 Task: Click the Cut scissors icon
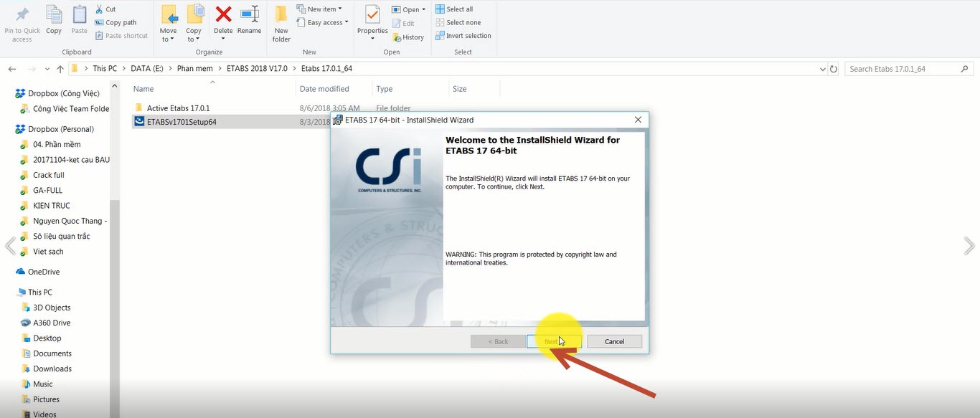(100, 9)
